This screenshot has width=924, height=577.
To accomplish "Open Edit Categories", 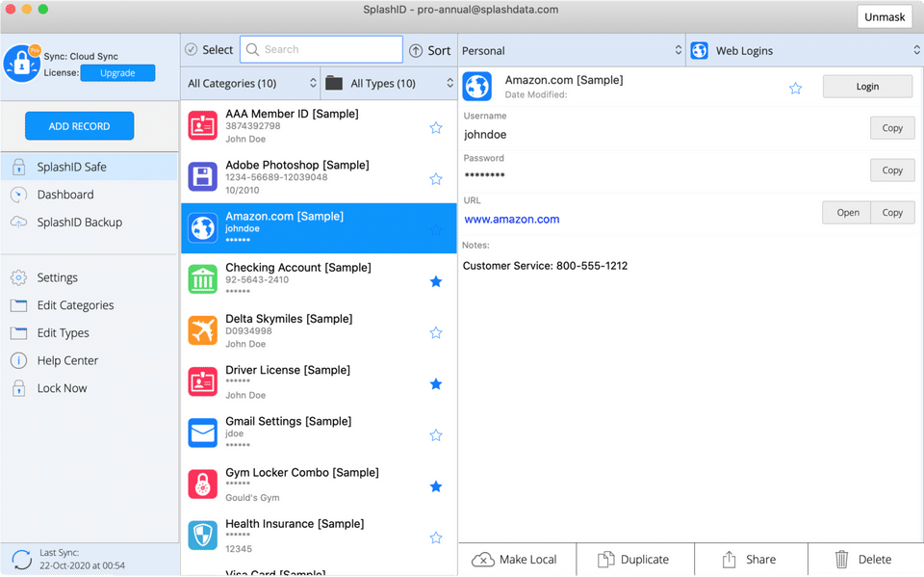I will [x=89, y=305].
